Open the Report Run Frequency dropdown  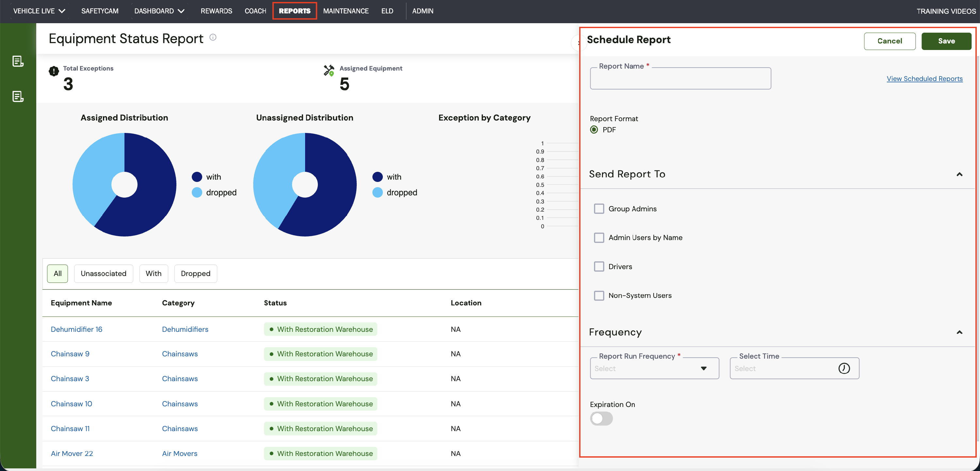pos(654,368)
